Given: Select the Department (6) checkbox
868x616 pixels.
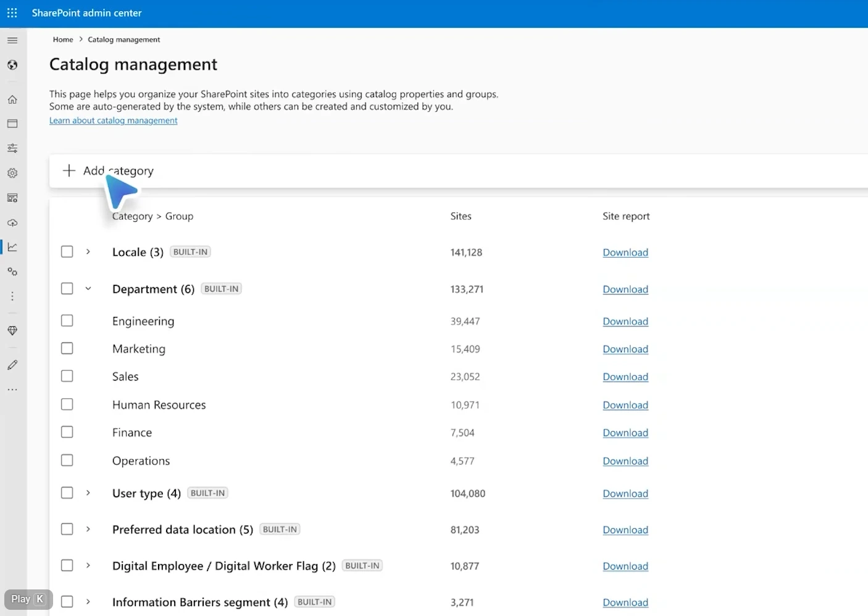Looking at the screenshot, I should [x=67, y=289].
